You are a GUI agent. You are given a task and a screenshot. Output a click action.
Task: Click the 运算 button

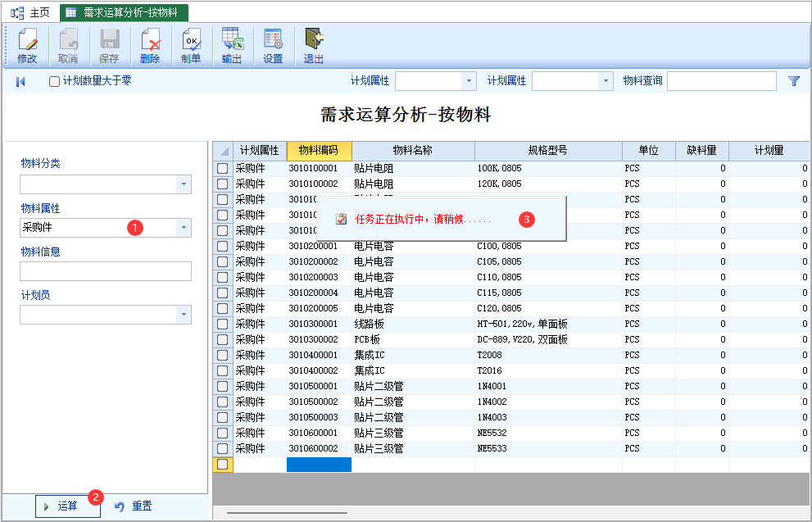coord(68,506)
